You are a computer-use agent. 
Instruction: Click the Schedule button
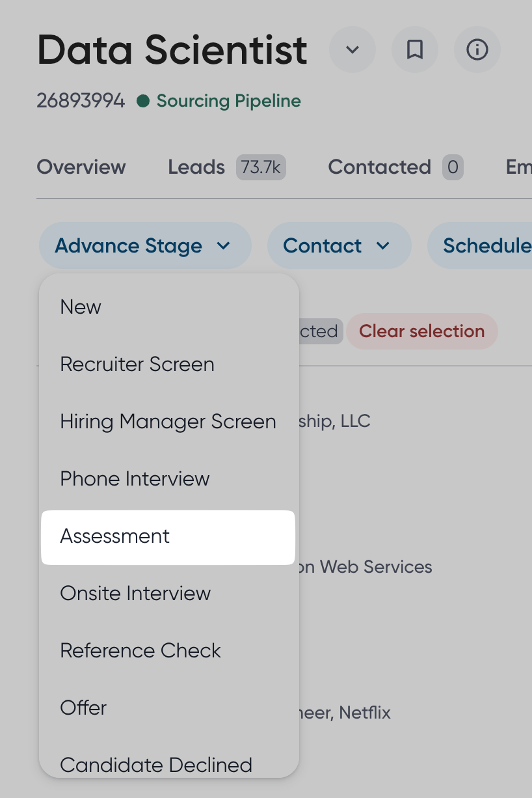tap(485, 246)
